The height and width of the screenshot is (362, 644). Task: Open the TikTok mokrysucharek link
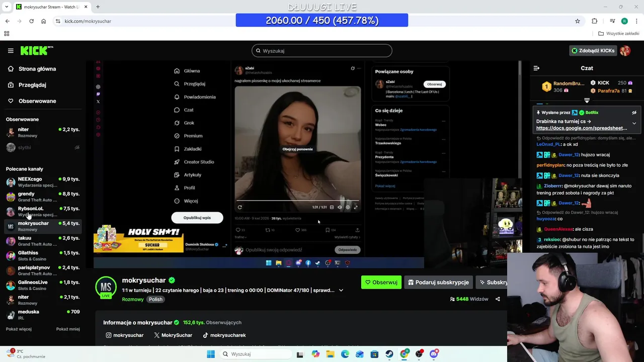point(224,335)
